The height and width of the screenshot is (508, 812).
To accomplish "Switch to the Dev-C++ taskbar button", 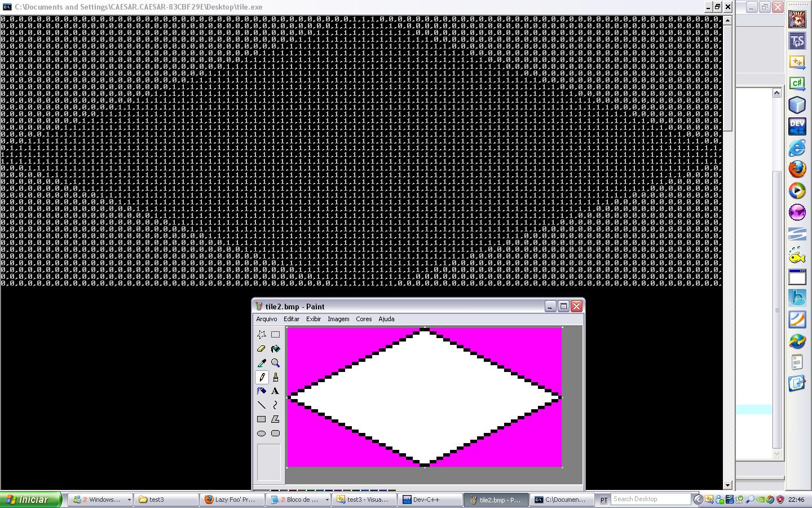I will tap(430, 500).
